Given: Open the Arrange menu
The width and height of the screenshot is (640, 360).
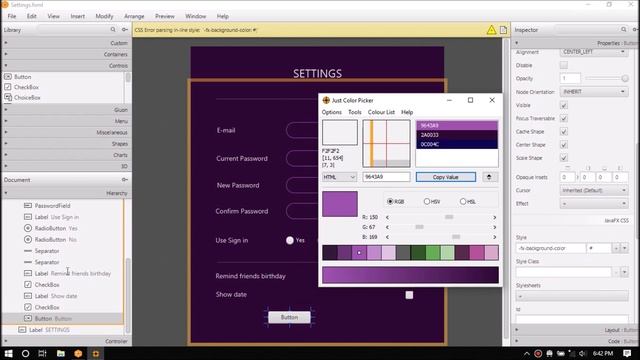Looking at the screenshot, I should (x=134, y=16).
